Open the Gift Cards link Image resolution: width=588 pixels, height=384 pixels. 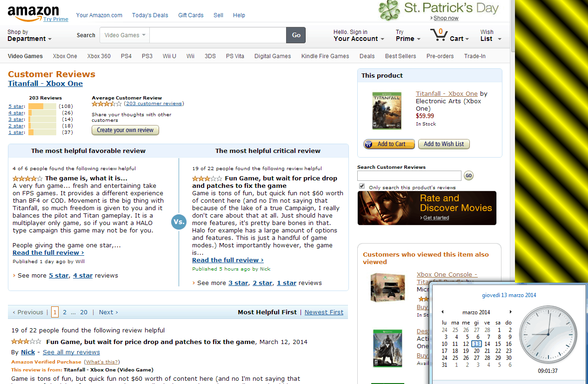[x=191, y=15]
